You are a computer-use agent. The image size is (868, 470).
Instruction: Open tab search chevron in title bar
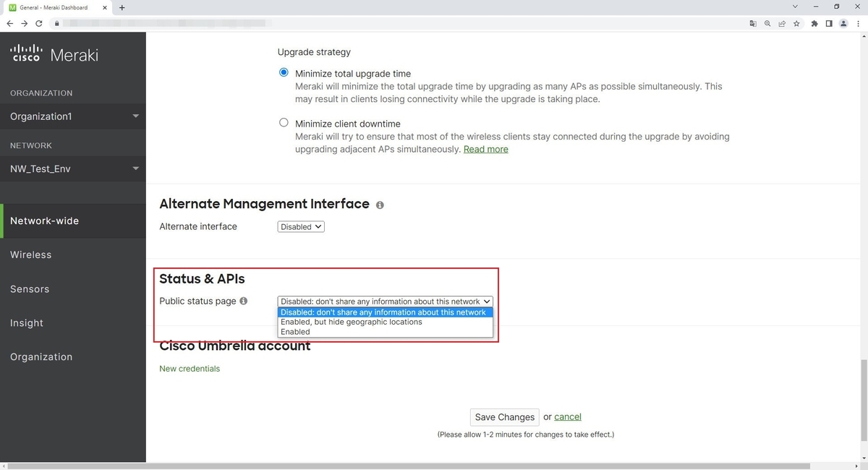[x=796, y=7]
